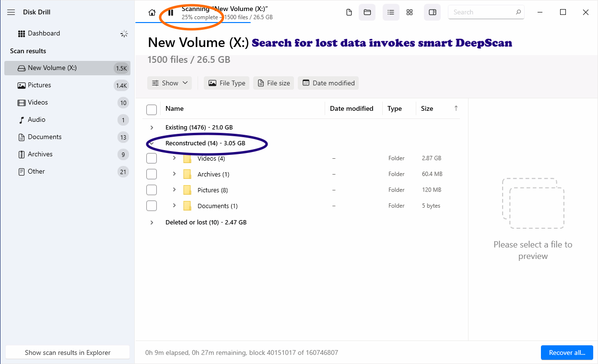Sort by Type column
This screenshot has height=364, width=598.
pyautogui.click(x=395, y=109)
